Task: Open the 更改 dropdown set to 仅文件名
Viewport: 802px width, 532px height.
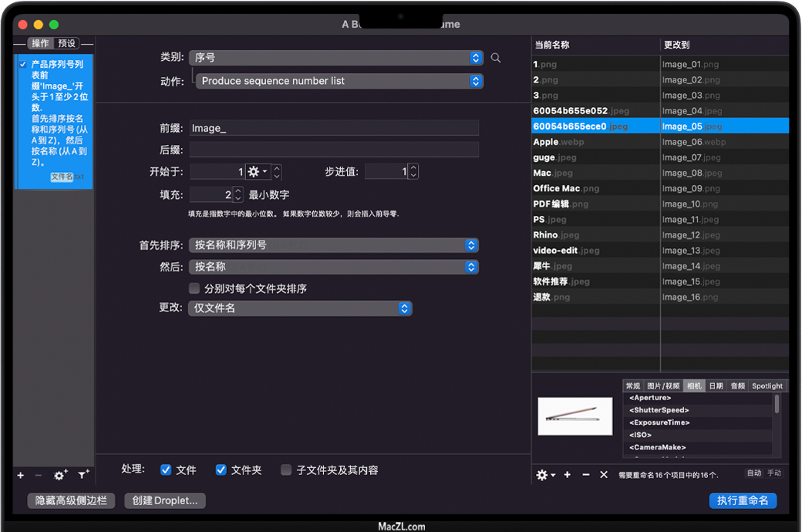Action: click(x=300, y=308)
